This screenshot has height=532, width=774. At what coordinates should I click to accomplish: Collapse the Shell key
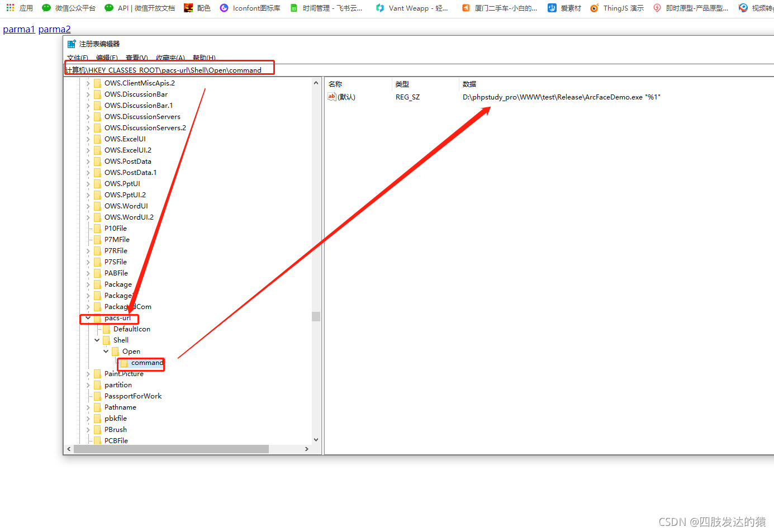tap(97, 340)
